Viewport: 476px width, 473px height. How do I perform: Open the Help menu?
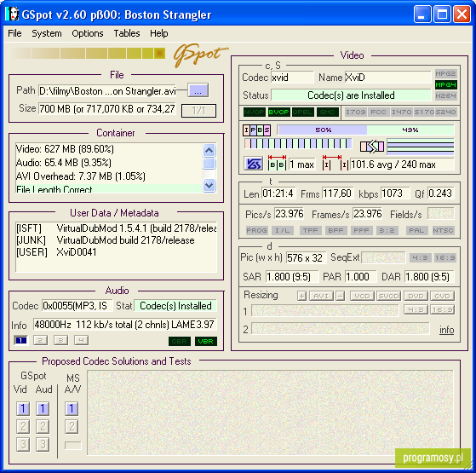pyautogui.click(x=158, y=33)
